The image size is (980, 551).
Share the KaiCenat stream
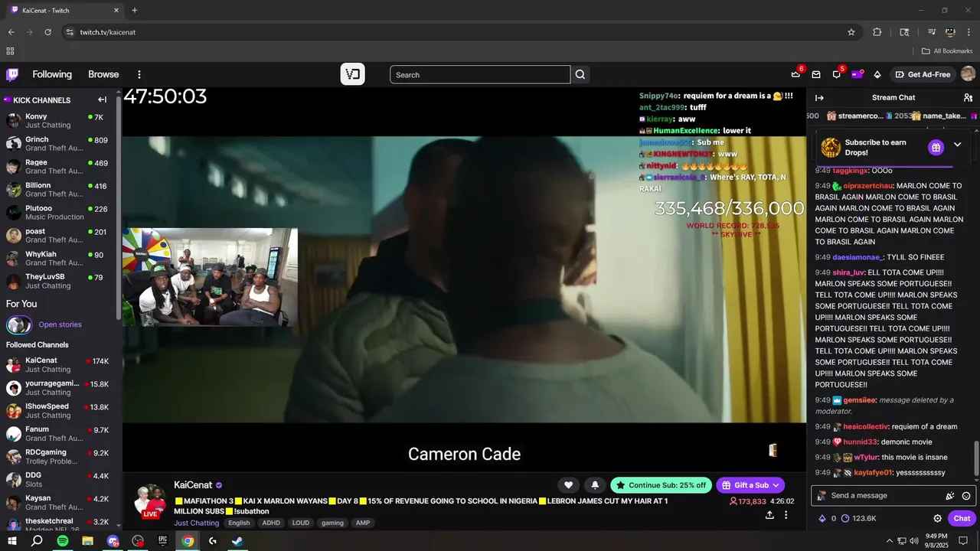(769, 515)
